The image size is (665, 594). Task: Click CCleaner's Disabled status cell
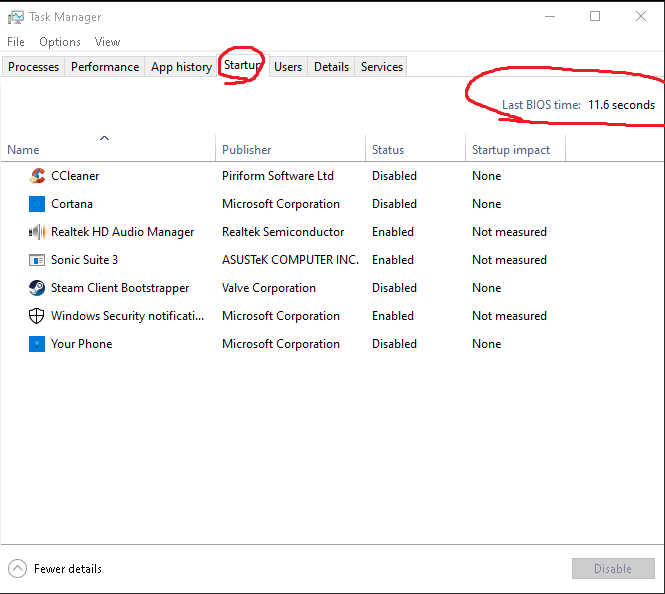click(394, 176)
